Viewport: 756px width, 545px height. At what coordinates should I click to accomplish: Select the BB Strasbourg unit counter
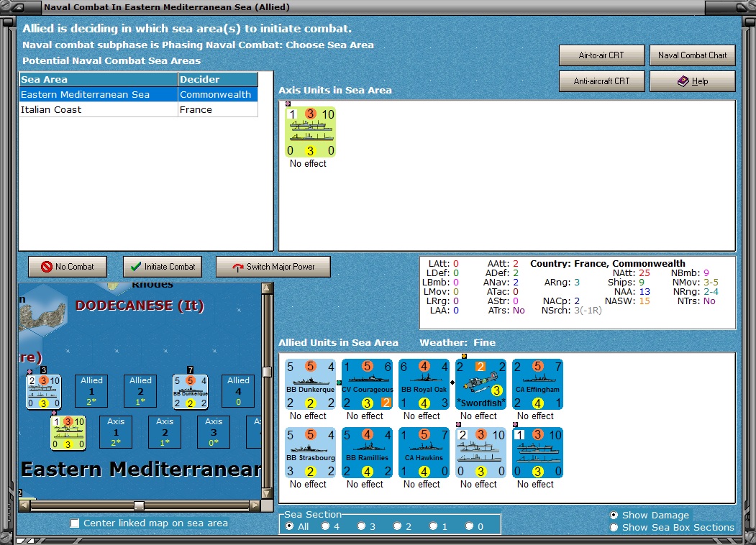(x=310, y=452)
